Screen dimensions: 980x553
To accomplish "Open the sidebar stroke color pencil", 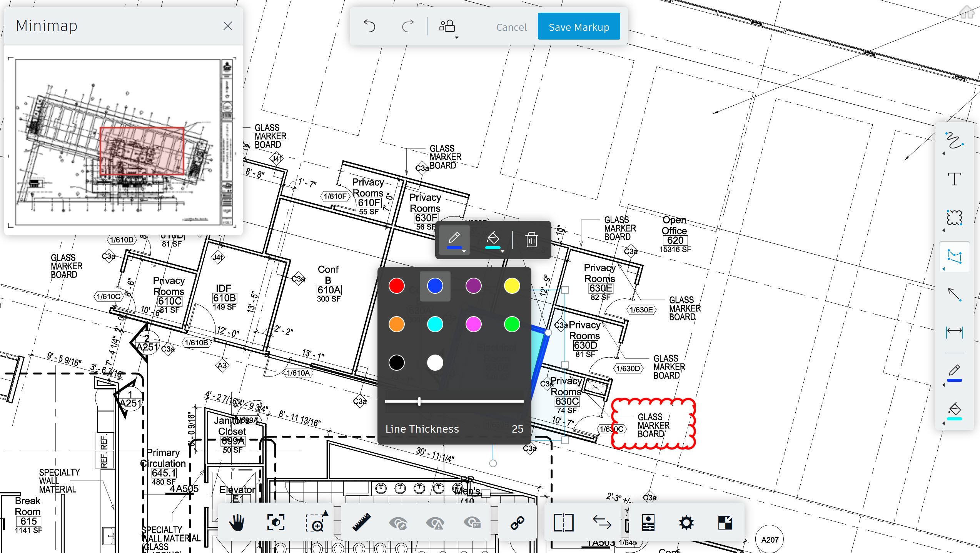I will point(954,373).
